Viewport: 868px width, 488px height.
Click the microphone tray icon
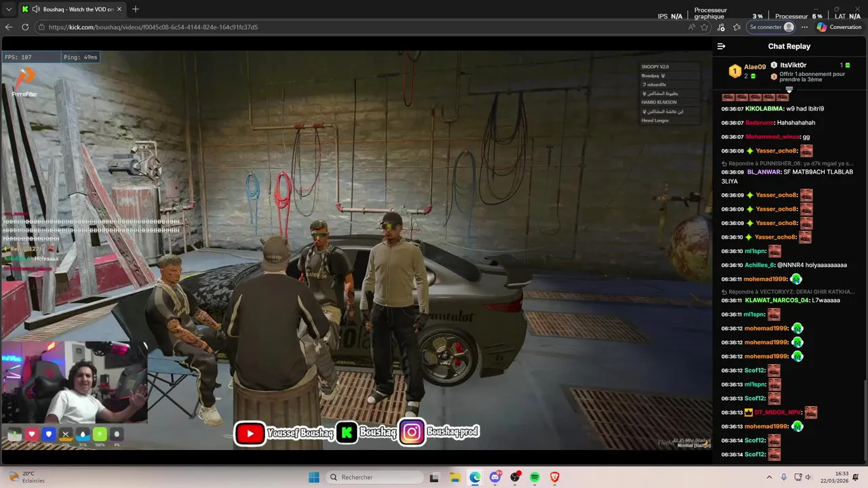click(784, 477)
